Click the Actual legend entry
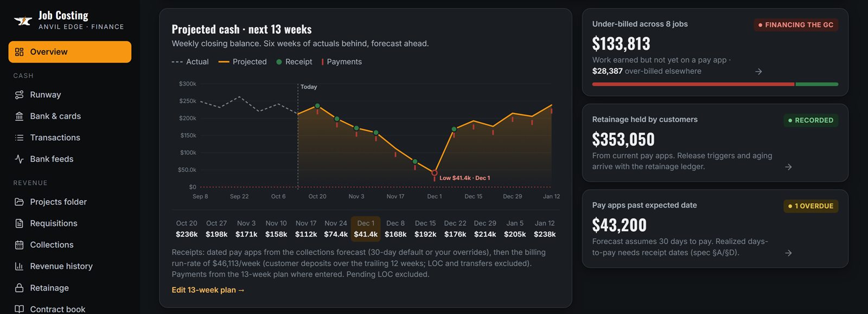868x314 pixels. [190, 62]
